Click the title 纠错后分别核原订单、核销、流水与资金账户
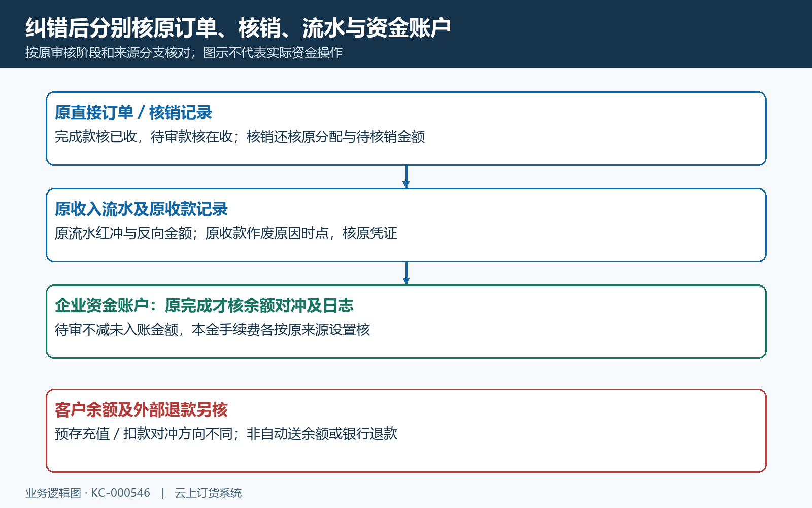Image resolution: width=812 pixels, height=508 pixels. (238, 28)
